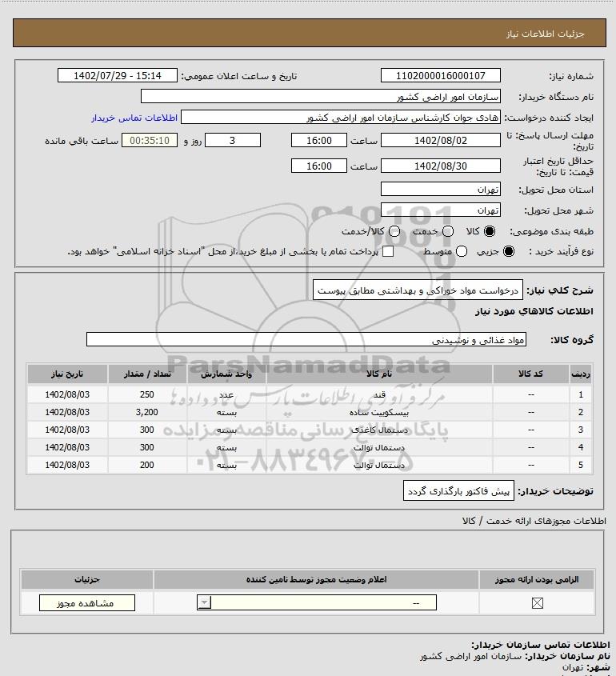The width and height of the screenshot is (616, 676).
Task: Click the response deadline time 16:00 field
Action: 319,141
